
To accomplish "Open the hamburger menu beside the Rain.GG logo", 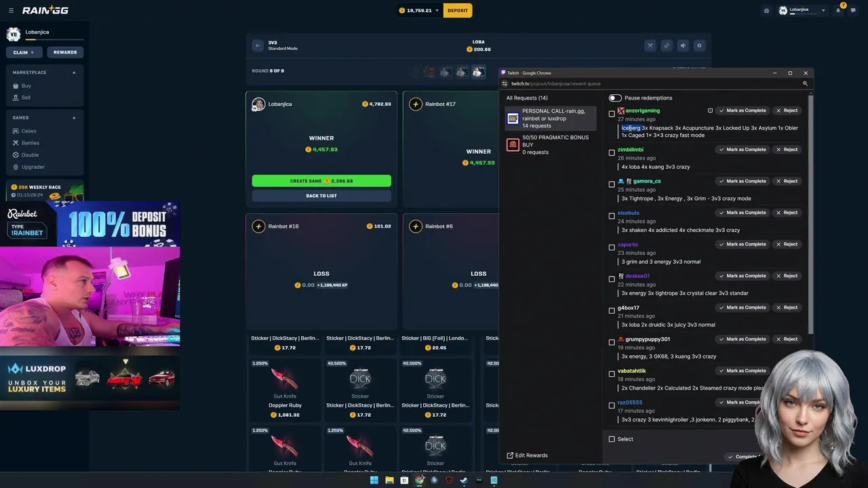I will (11, 10).
